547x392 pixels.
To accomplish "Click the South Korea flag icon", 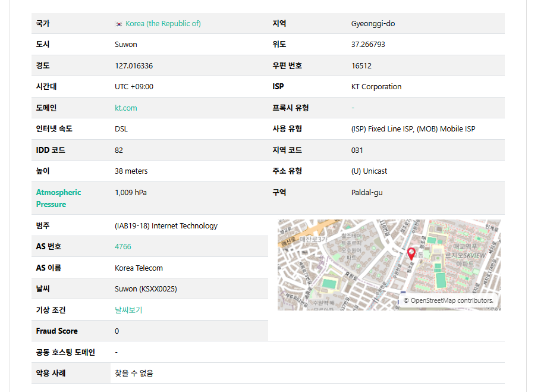I will pos(118,24).
